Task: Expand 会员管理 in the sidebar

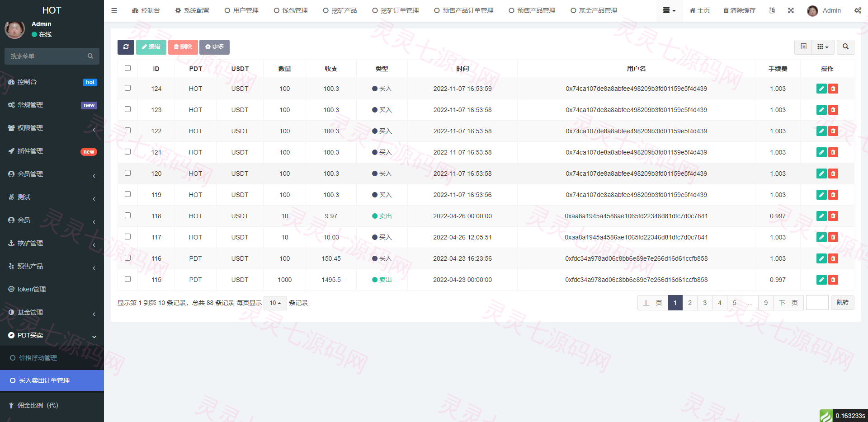Action: pyautogui.click(x=52, y=174)
